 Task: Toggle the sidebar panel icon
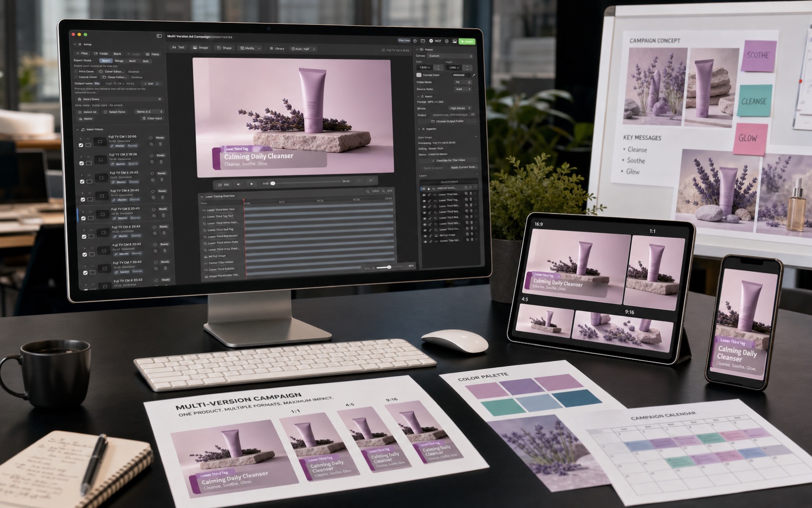(159, 36)
